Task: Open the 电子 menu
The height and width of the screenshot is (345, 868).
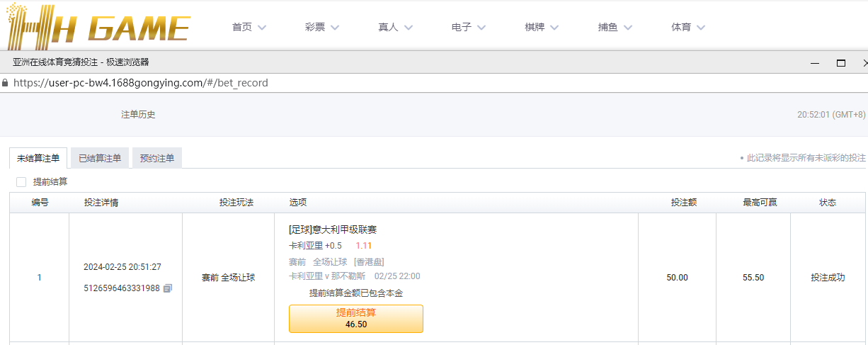Action: 462,27
